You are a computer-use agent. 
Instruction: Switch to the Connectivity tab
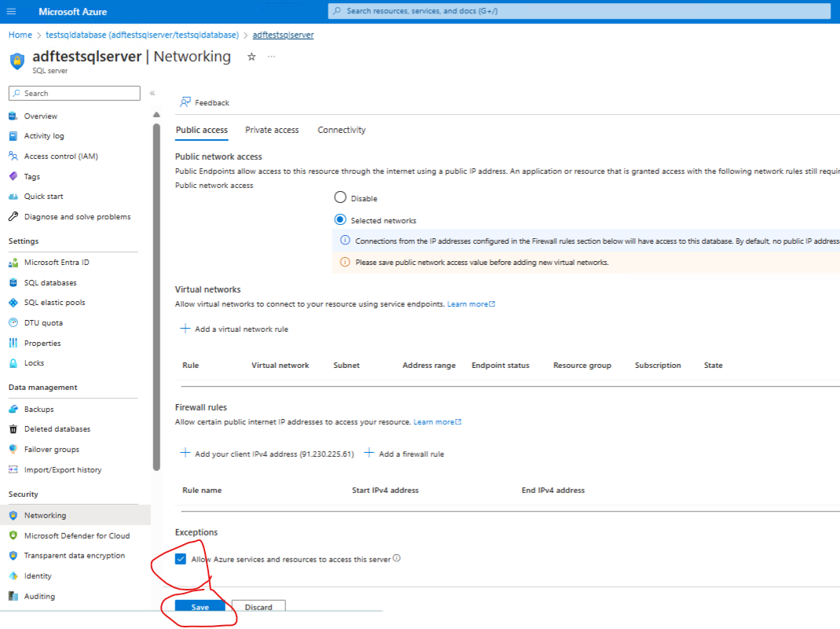point(342,131)
